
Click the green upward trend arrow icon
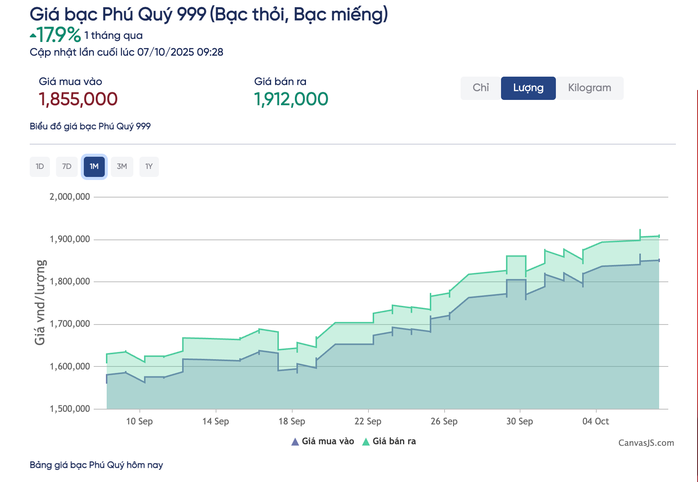pyautogui.click(x=33, y=36)
